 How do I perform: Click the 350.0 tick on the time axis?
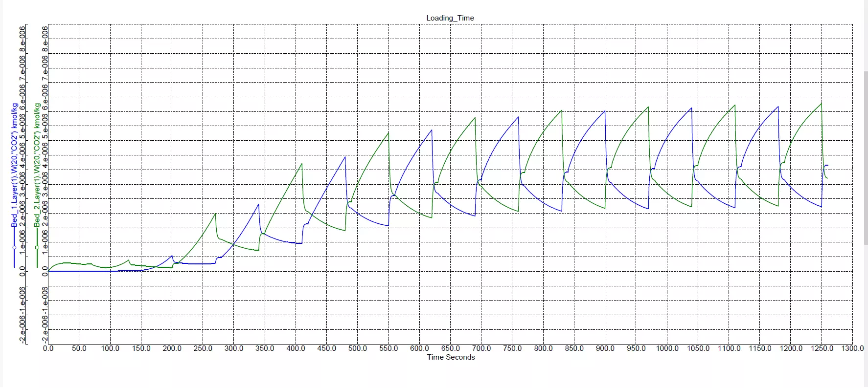tap(265, 348)
